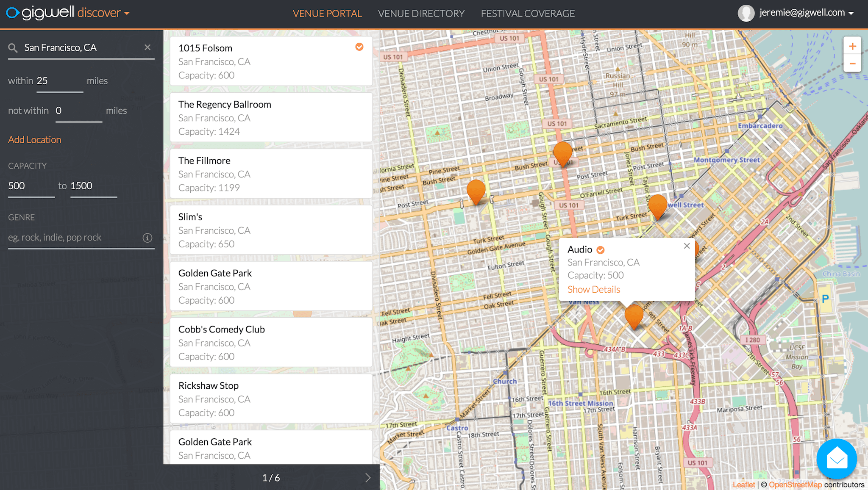This screenshot has height=490, width=868.
Task: Click the search magnifier icon
Action: click(x=13, y=48)
